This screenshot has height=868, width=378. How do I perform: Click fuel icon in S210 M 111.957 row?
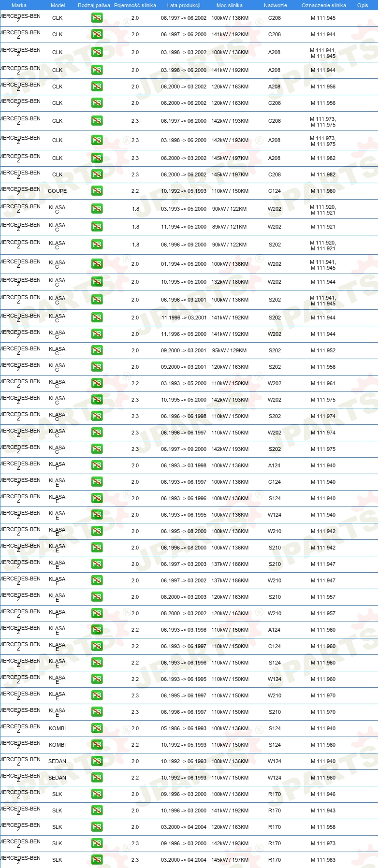click(x=97, y=597)
